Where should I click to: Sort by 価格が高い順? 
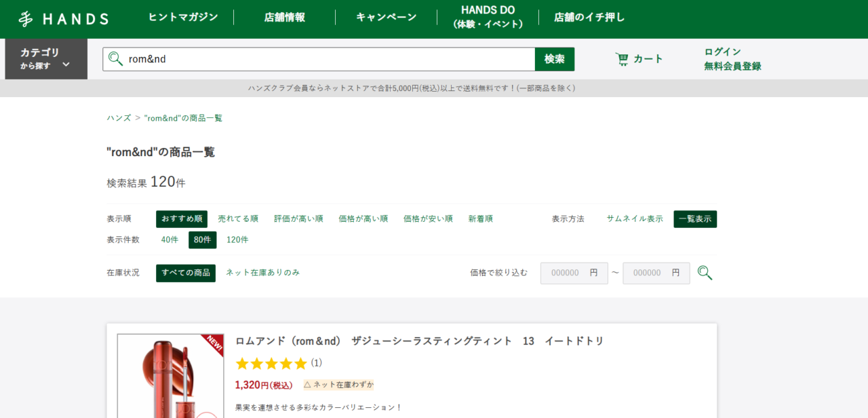(x=363, y=219)
